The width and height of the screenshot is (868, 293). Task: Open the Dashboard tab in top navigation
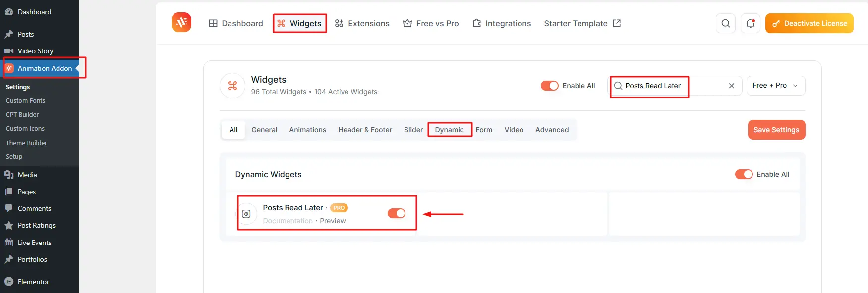pyautogui.click(x=236, y=23)
